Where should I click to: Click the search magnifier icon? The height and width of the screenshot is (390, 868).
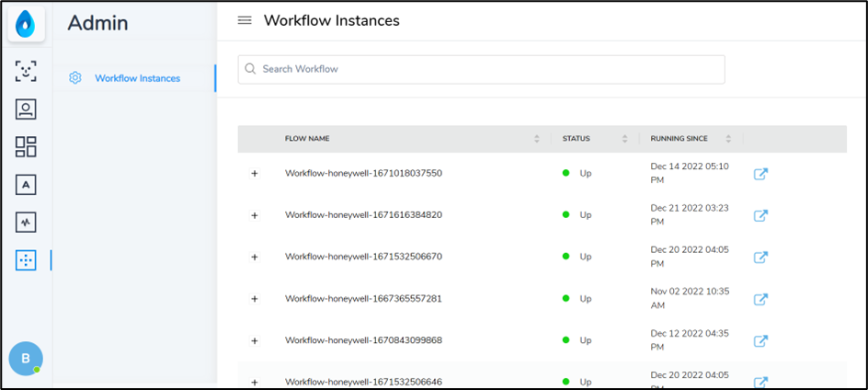coord(250,69)
